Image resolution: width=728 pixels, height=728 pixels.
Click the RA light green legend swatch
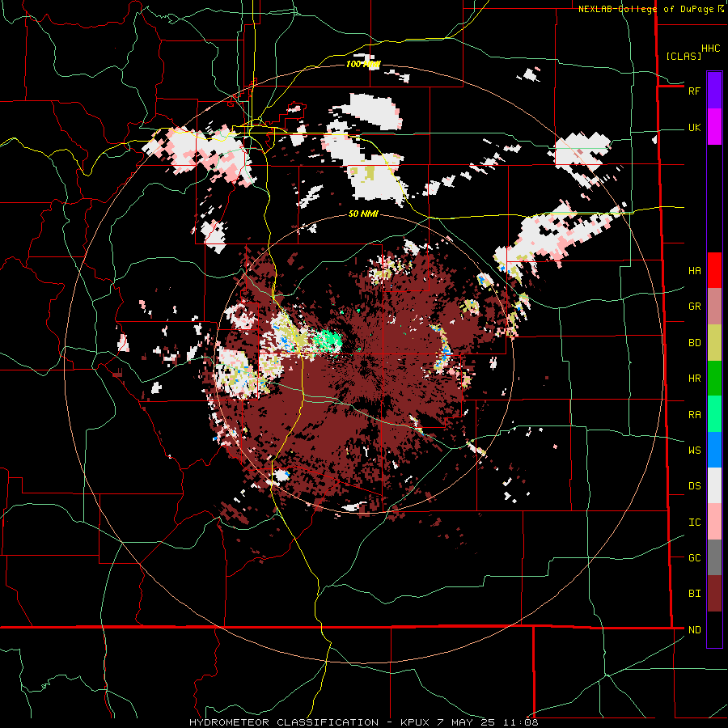tap(714, 414)
